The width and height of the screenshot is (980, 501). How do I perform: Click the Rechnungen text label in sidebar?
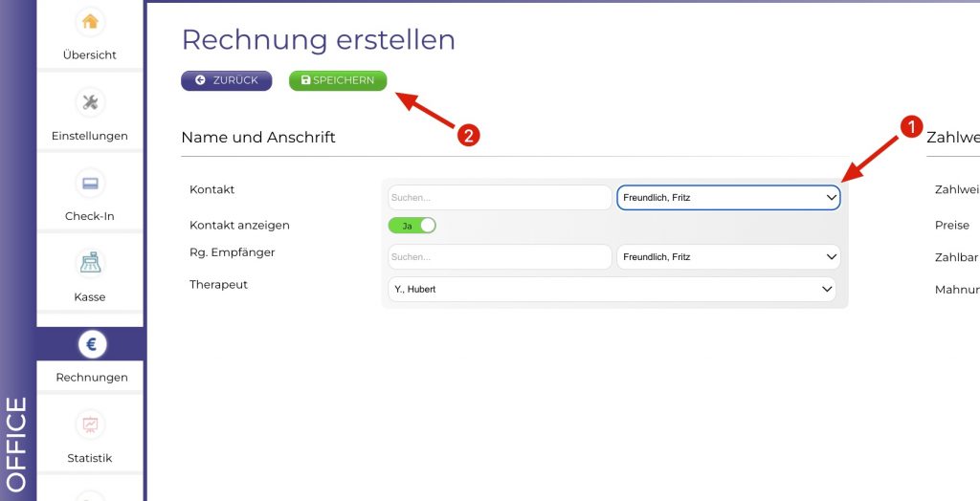pyautogui.click(x=91, y=378)
